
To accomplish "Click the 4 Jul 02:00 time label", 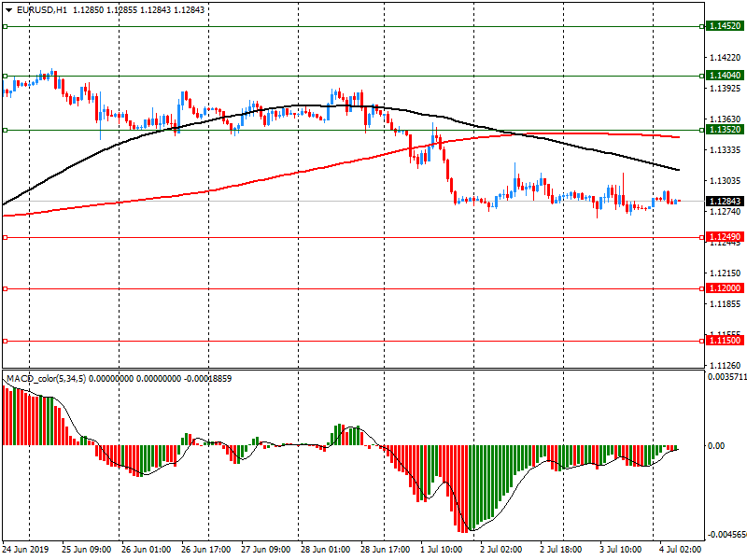I will [x=681, y=549].
